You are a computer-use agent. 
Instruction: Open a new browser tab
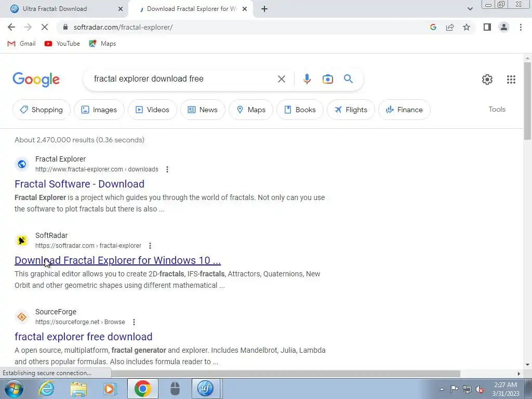[x=264, y=9]
